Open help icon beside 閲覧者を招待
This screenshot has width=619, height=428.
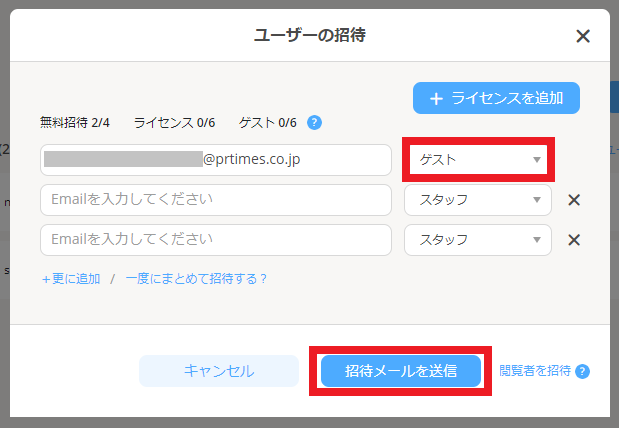point(582,371)
